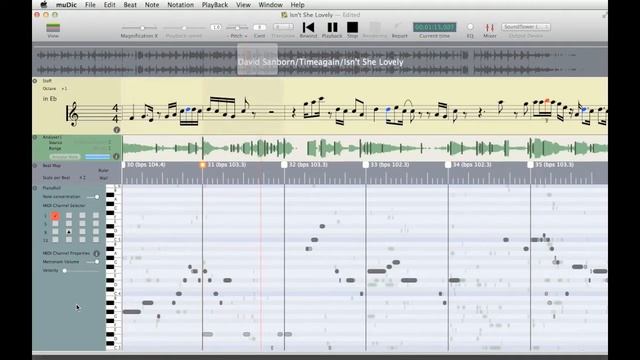Adjust the Playback speed slider
Screen dimensions: 640x360
click(x=184, y=28)
